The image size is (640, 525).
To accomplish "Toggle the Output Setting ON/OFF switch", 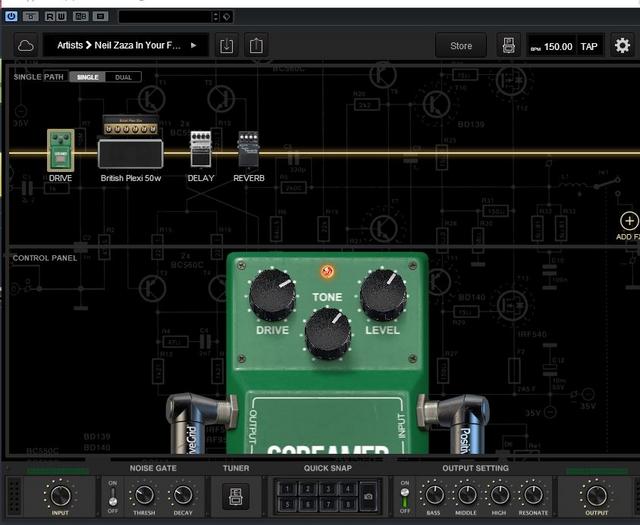I will point(404,497).
